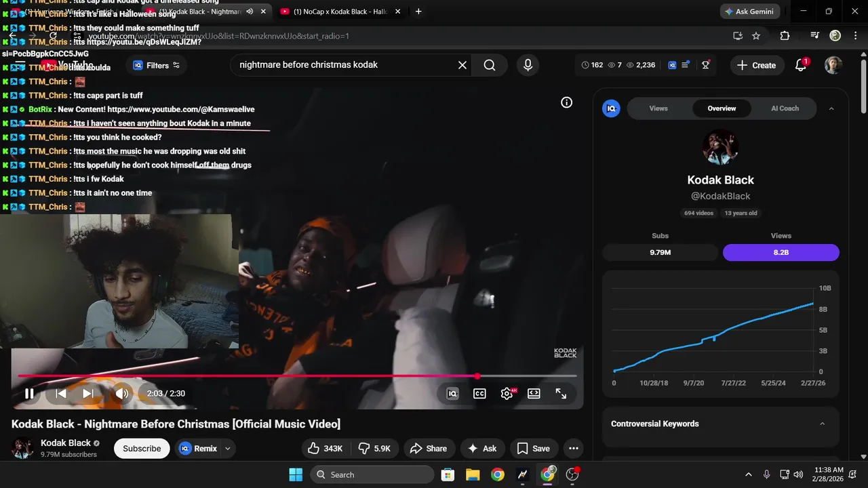The height and width of the screenshot is (488, 868).
Task: Switch to the Overview tab in vidIQ panel
Action: point(722,108)
